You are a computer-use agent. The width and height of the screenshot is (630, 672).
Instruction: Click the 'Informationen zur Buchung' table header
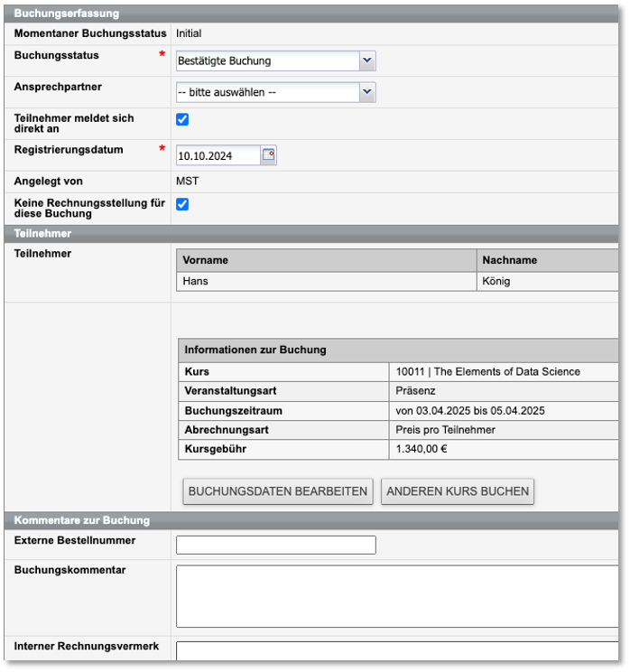(255, 350)
